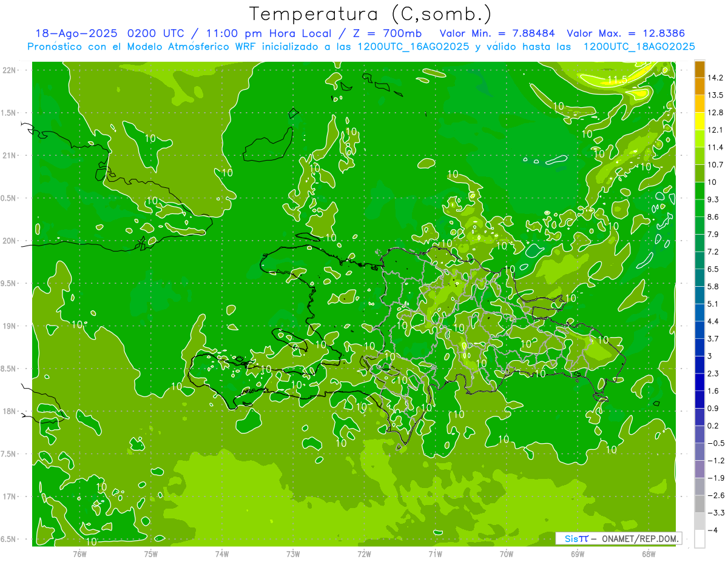Click the "-4" color scale label
Screen dimensions: 728x562
point(713,530)
